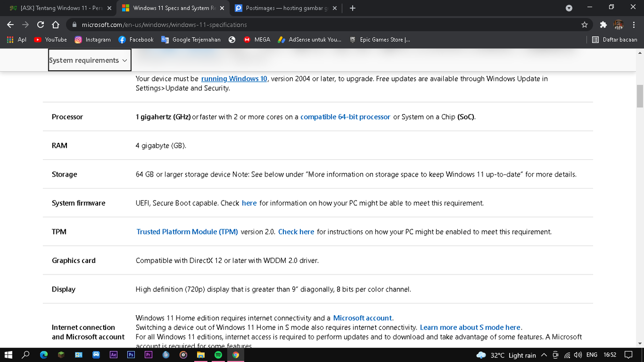The height and width of the screenshot is (362, 644).
Task: Bookmark this page with the star icon
Action: coord(584,25)
